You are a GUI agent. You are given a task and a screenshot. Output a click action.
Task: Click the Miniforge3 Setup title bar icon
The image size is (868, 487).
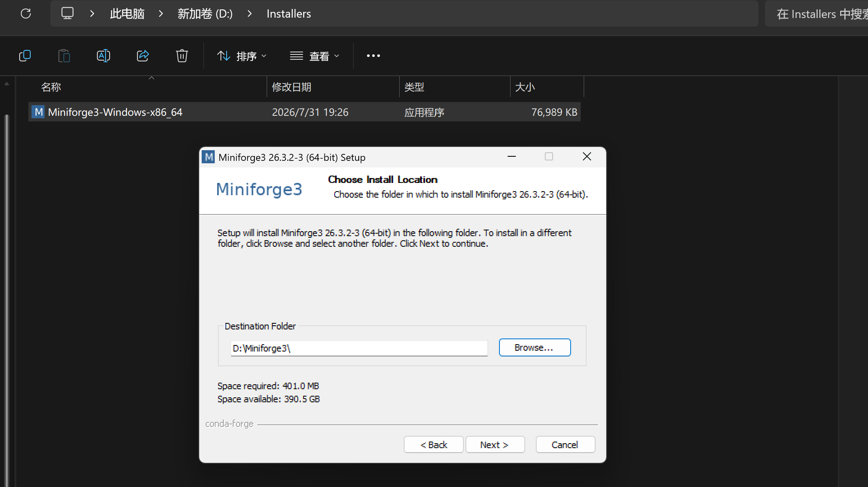click(209, 157)
